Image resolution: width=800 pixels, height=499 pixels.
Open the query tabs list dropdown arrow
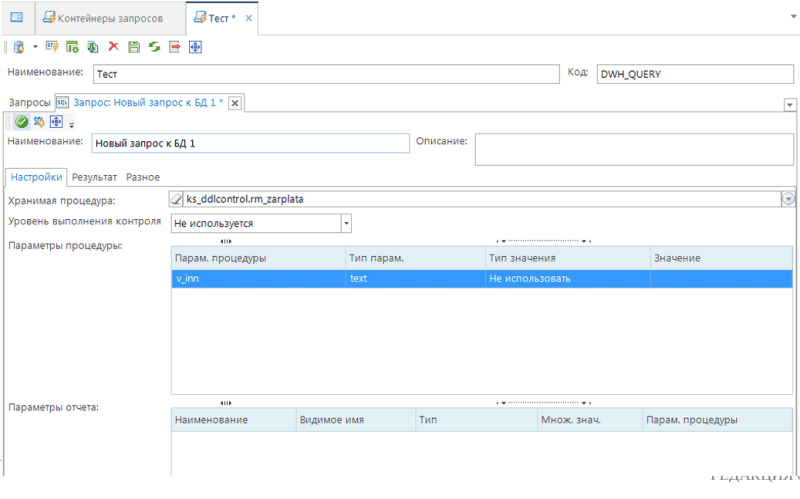789,104
